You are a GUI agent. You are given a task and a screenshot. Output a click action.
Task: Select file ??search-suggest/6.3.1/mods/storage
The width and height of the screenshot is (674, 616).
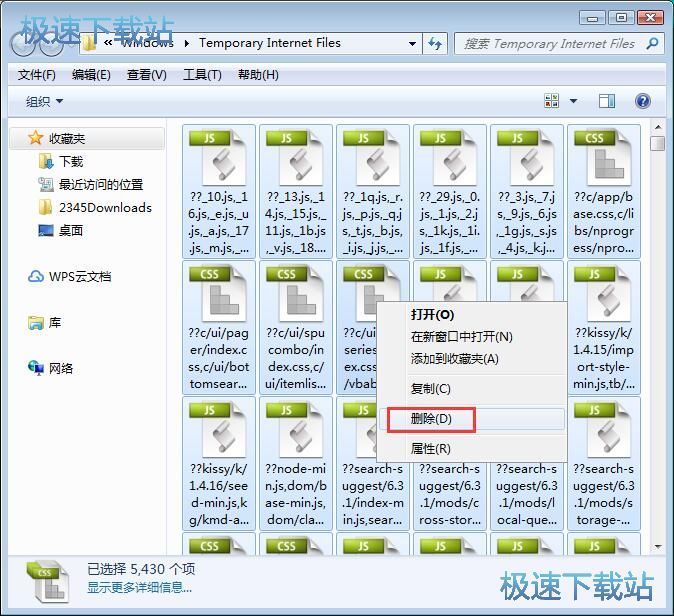[604, 463]
